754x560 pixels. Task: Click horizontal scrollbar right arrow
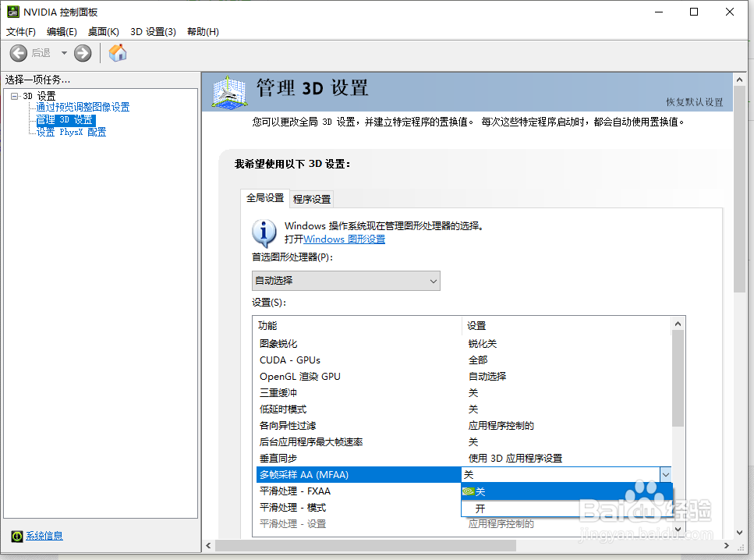pyautogui.click(x=727, y=545)
